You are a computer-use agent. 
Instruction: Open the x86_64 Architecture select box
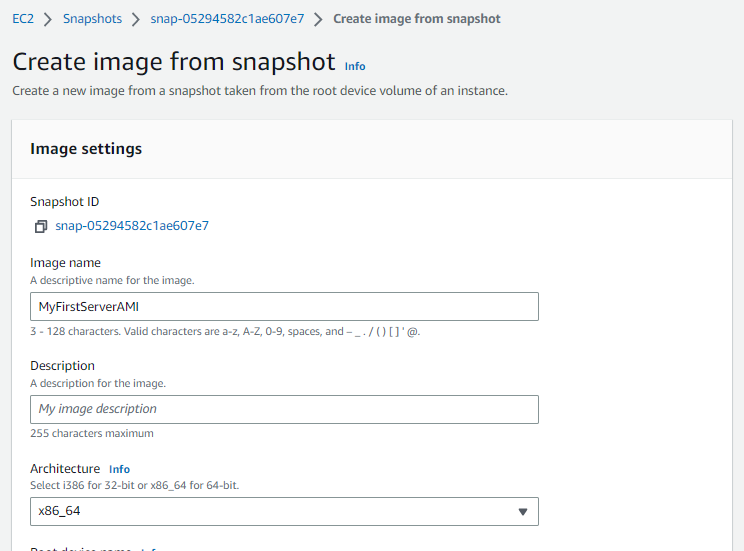point(284,511)
